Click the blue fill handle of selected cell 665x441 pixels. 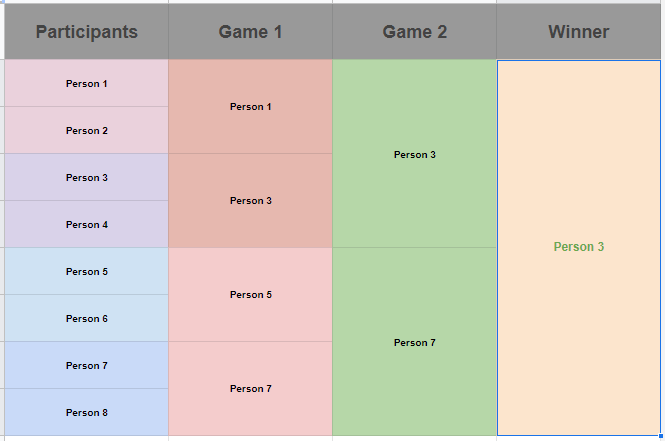(x=661, y=435)
